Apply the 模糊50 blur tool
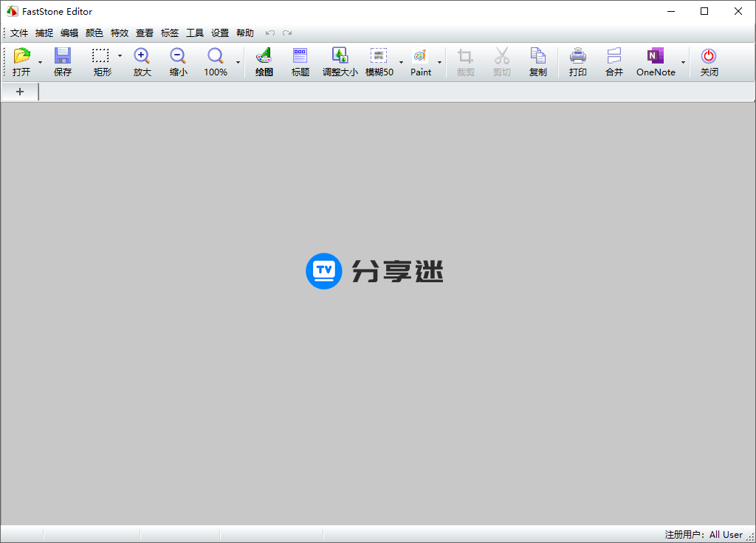This screenshot has width=756, height=543. (379, 61)
